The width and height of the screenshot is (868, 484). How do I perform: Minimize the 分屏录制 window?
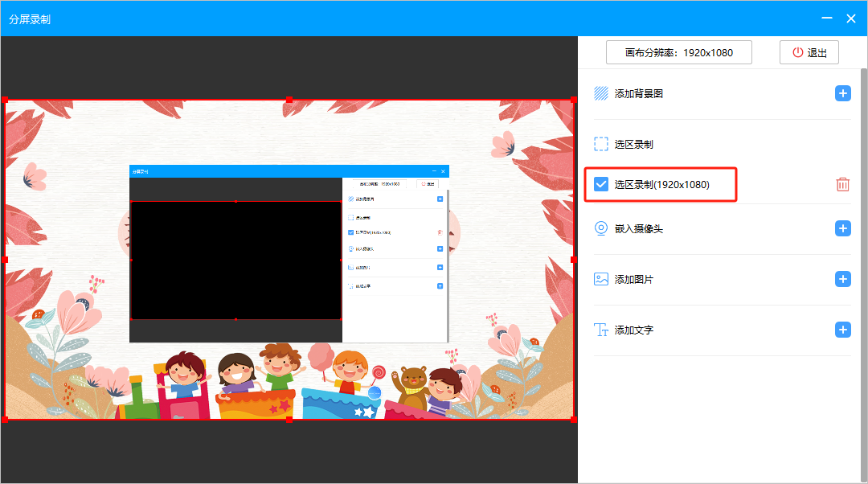826,18
